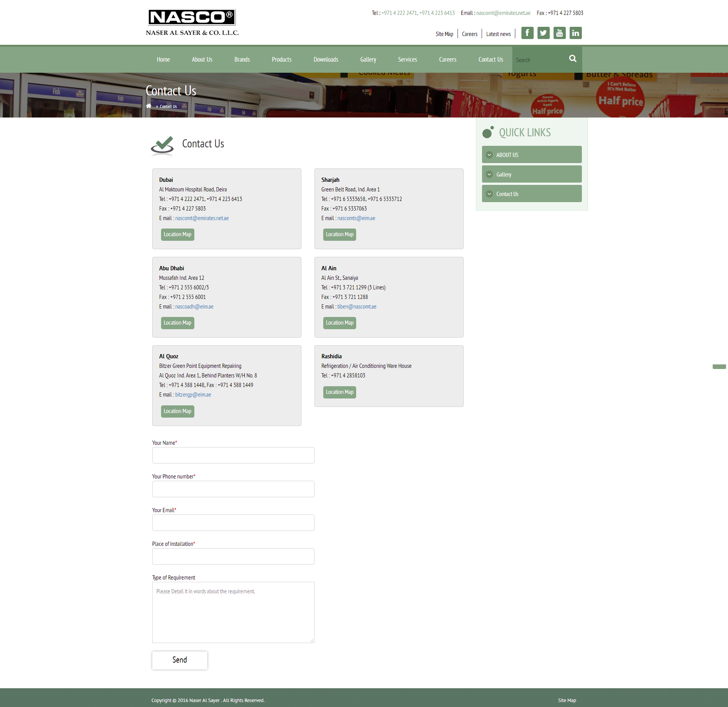The width and height of the screenshot is (728, 707).
Task: Expand the Contact Us quick link
Action: [531, 194]
